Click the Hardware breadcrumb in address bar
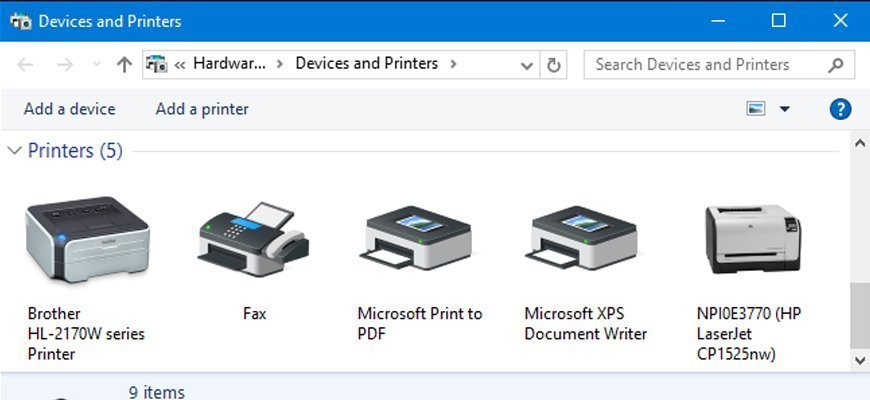The width and height of the screenshot is (870, 400). tap(229, 64)
